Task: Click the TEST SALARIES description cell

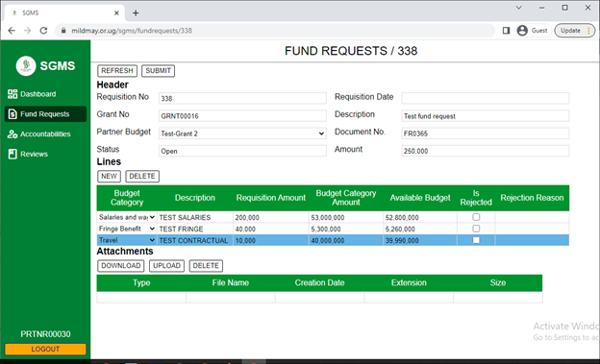Action: [195, 218]
